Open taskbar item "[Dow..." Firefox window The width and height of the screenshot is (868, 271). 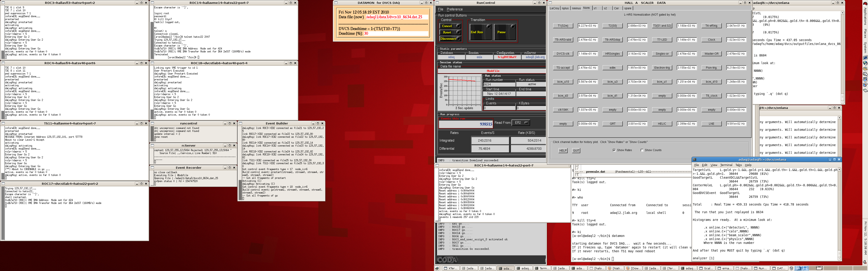633,268
